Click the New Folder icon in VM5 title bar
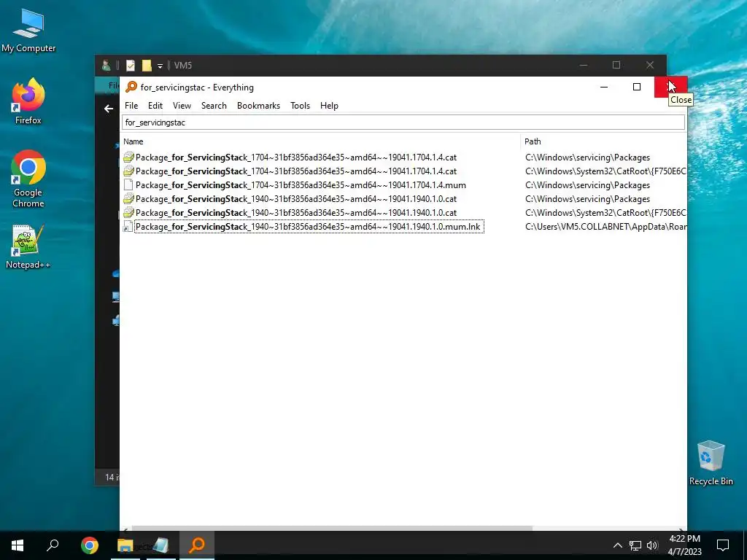Viewport: 747px width, 560px height. coord(147,65)
